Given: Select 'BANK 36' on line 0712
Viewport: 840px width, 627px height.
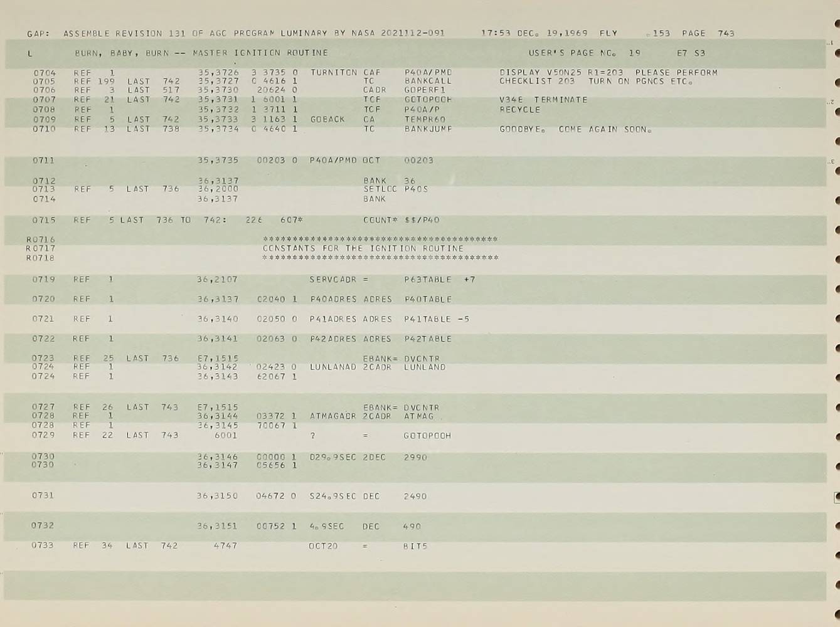Looking at the screenshot, I should tap(390, 181).
